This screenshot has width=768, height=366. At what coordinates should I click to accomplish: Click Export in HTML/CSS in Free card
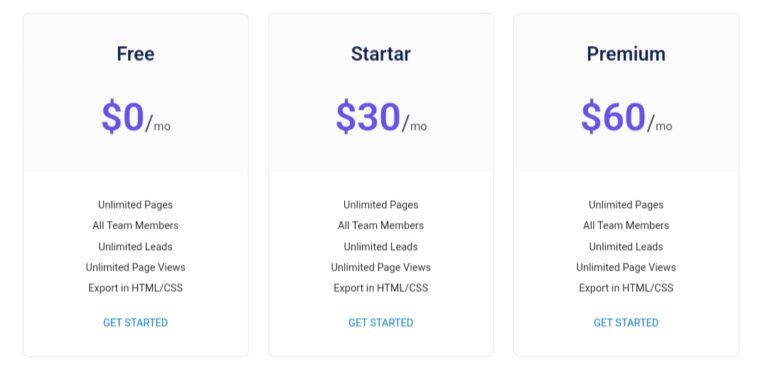(x=136, y=288)
